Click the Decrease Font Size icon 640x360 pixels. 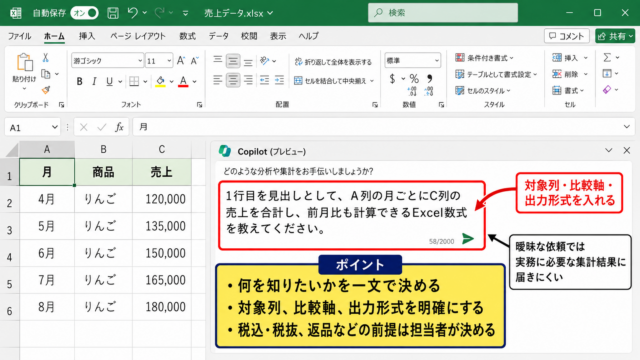[195, 60]
